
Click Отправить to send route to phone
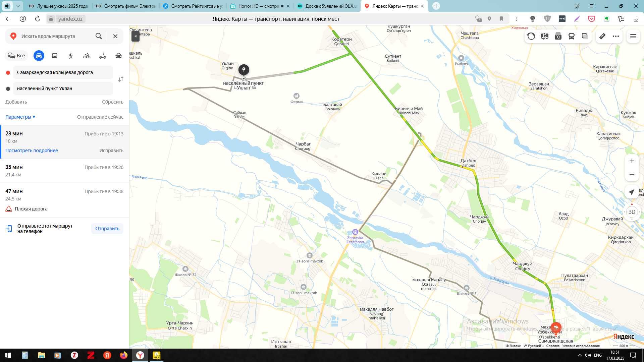pyautogui.click(x=107, y=229)
